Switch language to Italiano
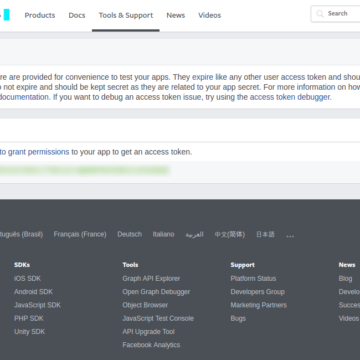The image size is (360, 360). (x=163, y=234)
